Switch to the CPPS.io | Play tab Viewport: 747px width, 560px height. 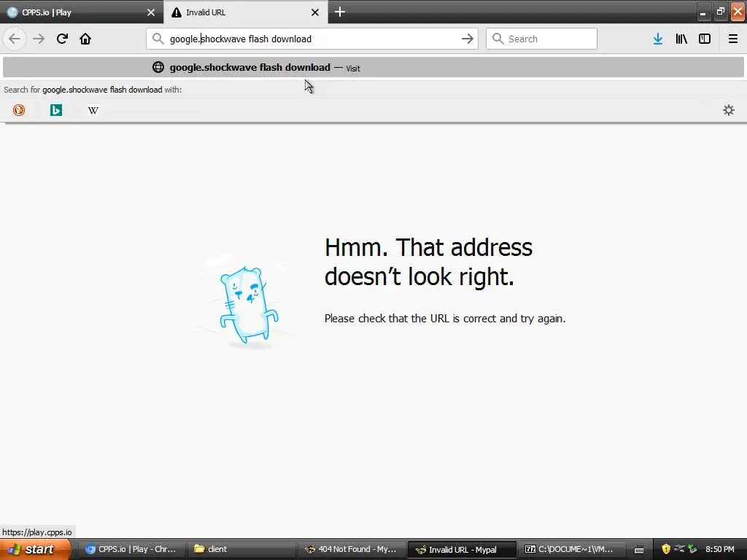pos(82,12)
